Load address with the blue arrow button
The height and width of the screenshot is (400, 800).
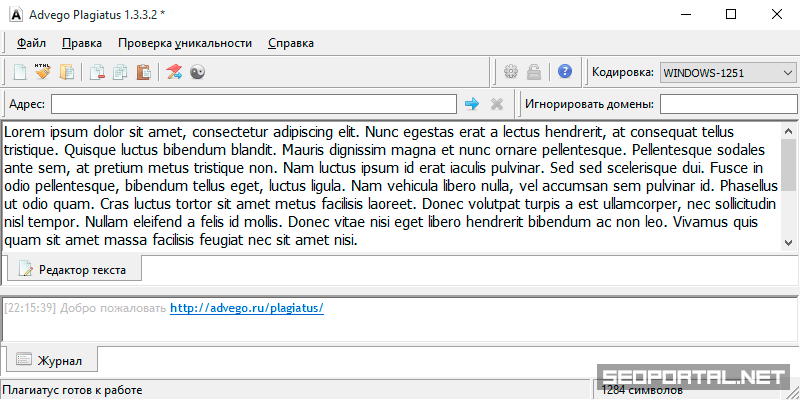472,104
